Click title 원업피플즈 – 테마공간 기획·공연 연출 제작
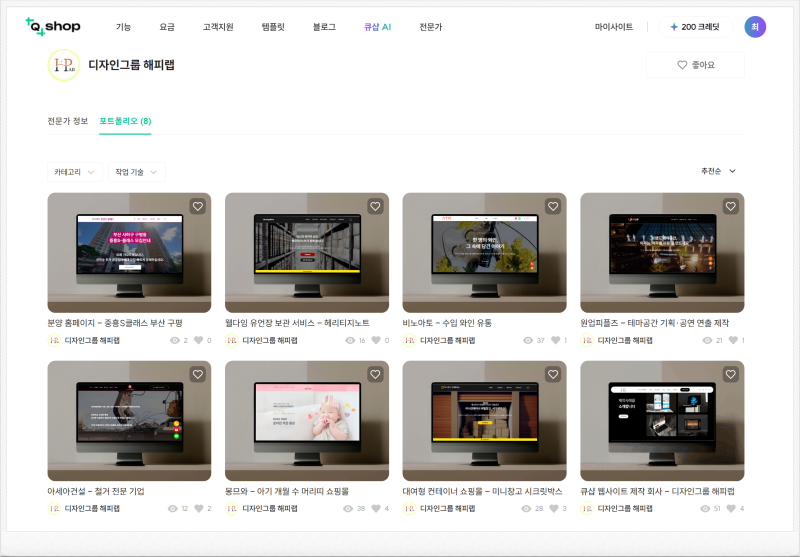800x557 pixels. click(x=655, y=323)
